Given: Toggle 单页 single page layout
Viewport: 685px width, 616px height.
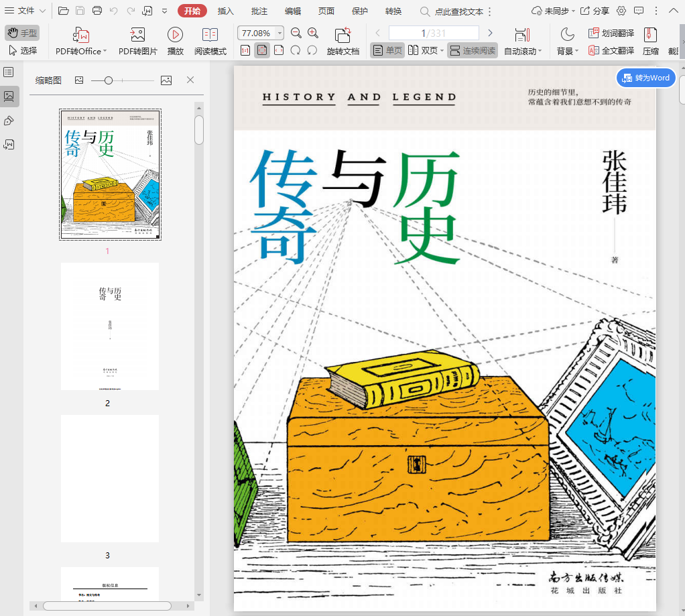Looking at the screenshot, I should coord(387,51).
